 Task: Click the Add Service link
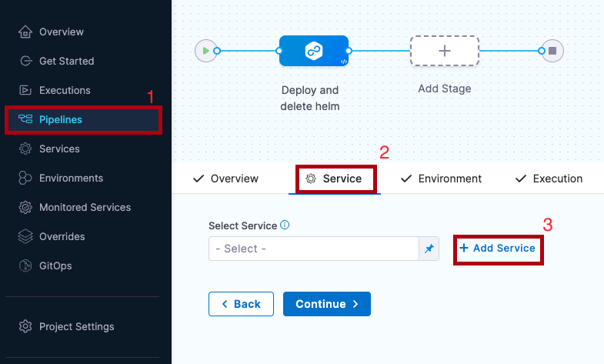(x=498, y=249)
